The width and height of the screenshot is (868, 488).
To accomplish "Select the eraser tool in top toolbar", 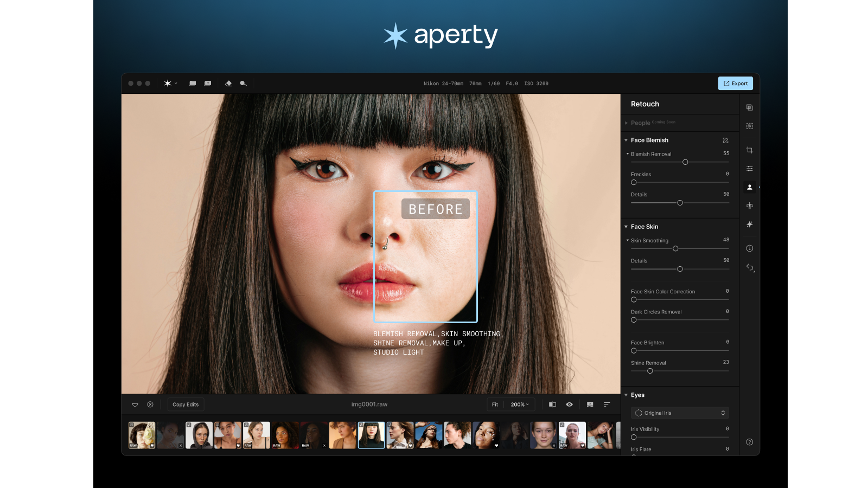I will [x=228, y=84].
